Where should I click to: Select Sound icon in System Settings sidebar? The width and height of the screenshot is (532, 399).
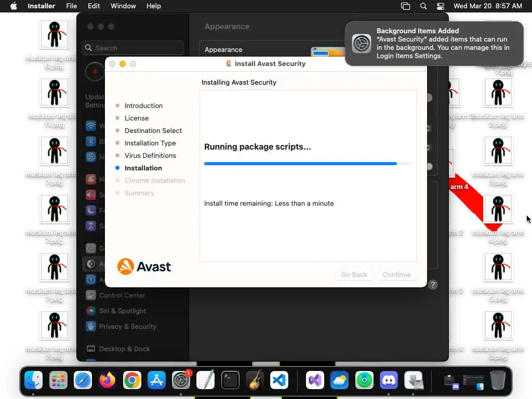[90, 195]
